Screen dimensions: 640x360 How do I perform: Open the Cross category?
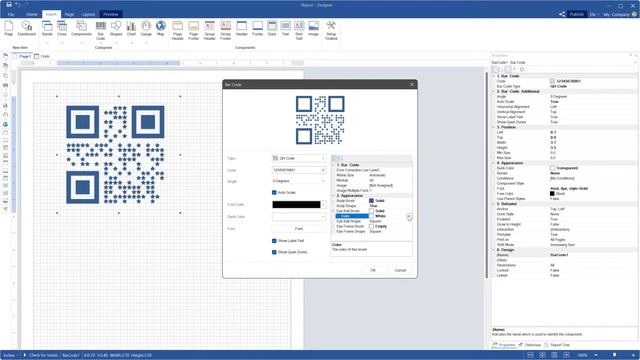pyautogui.click(x=62, y=29)
